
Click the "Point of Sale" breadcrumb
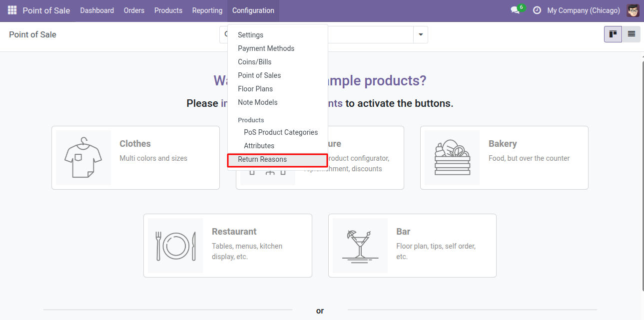(x=32, y=34)
